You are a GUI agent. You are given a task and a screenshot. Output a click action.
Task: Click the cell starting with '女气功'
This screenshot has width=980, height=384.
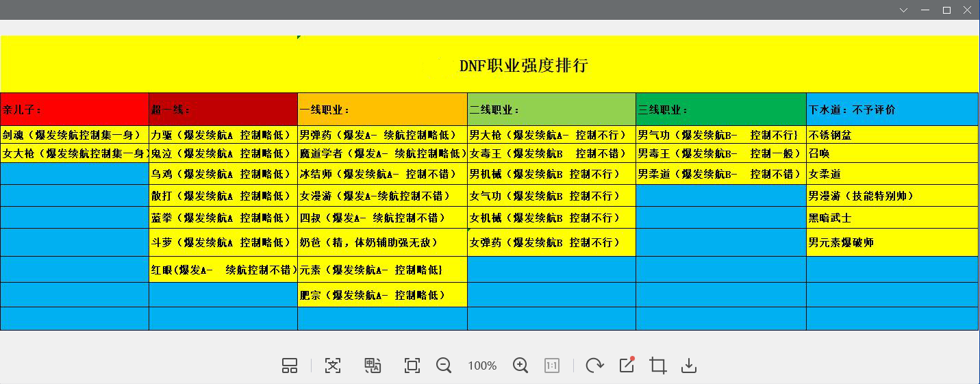coord(551,196)
